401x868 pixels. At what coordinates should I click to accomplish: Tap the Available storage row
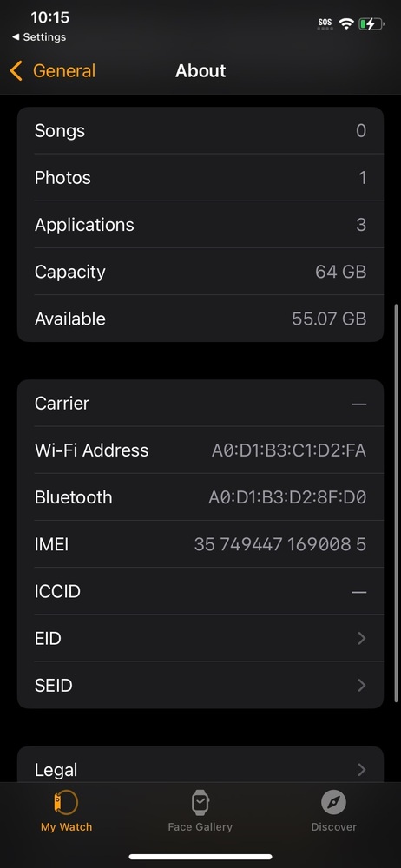coord(200,319)
